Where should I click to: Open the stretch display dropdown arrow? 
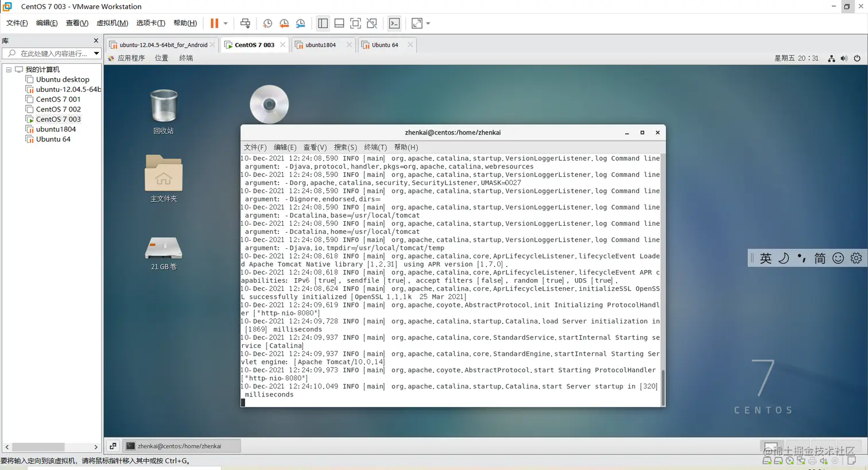428,24
